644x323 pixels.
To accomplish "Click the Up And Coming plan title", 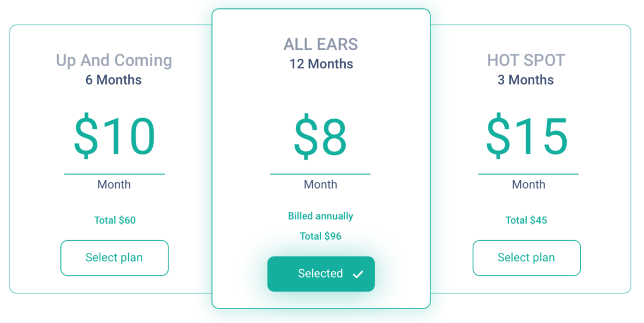I will pos(114,60).
